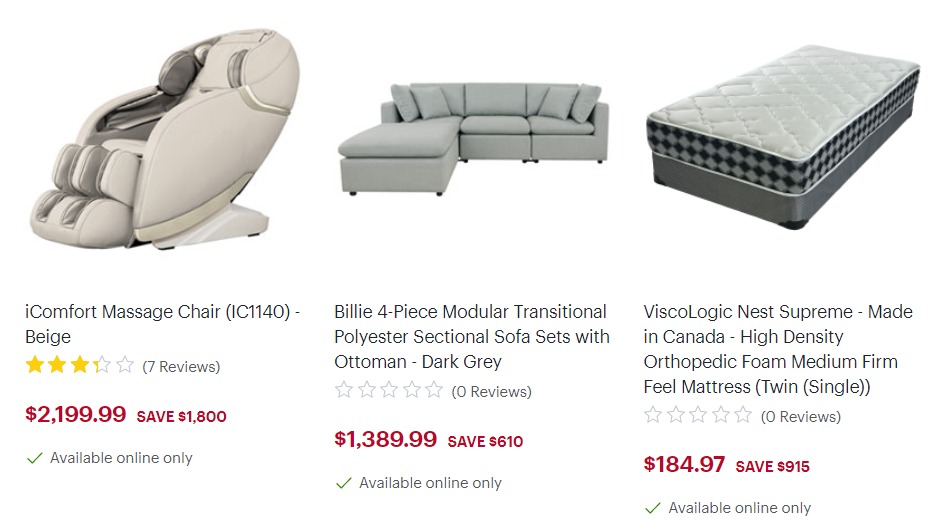Click the empty star rating under ViscoLogic mattress

click(x=698, y=415)
